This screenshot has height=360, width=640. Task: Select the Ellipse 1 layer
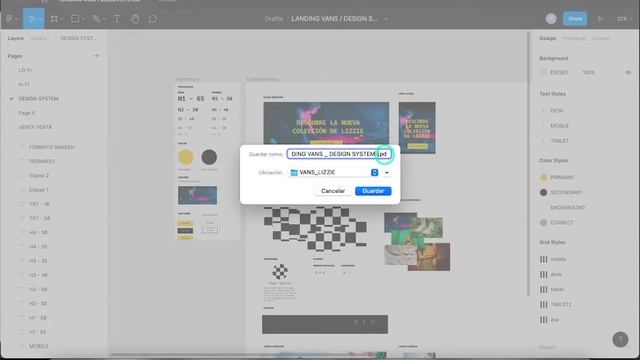(x=39, y=190)
